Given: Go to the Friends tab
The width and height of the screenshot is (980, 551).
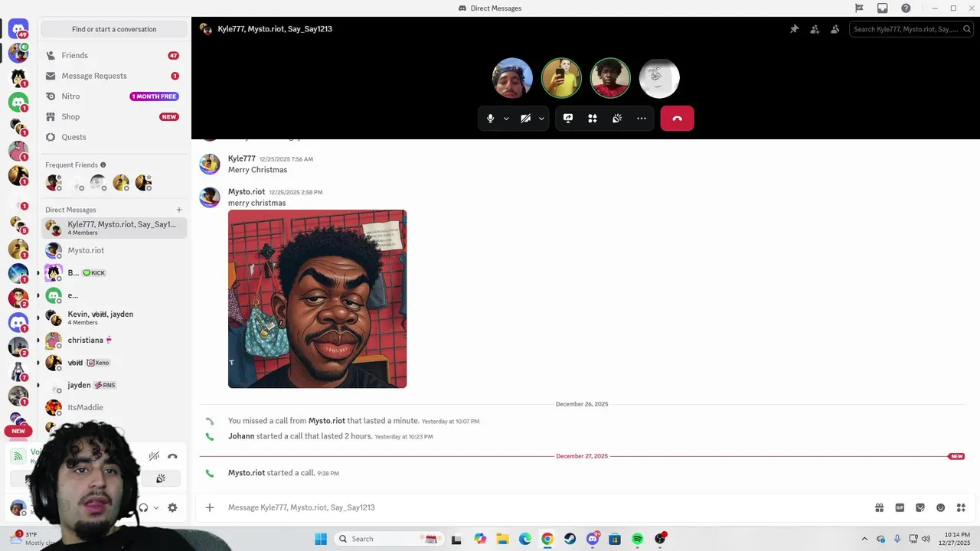Looking at the screenshot, I should click(114, 56).
